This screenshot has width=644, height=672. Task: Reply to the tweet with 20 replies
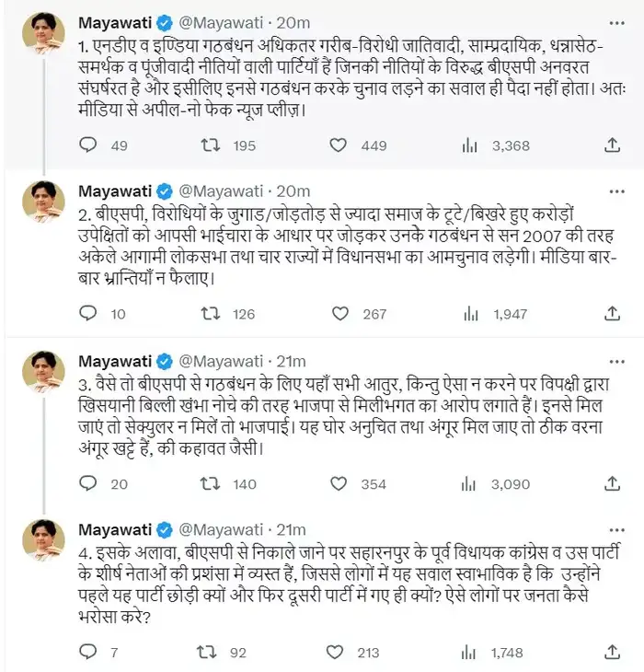(x=88, y=483)
